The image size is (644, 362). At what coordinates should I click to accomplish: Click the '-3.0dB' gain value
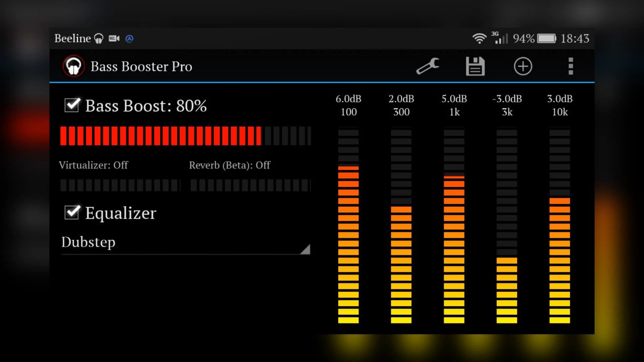[x=507, y=99]
